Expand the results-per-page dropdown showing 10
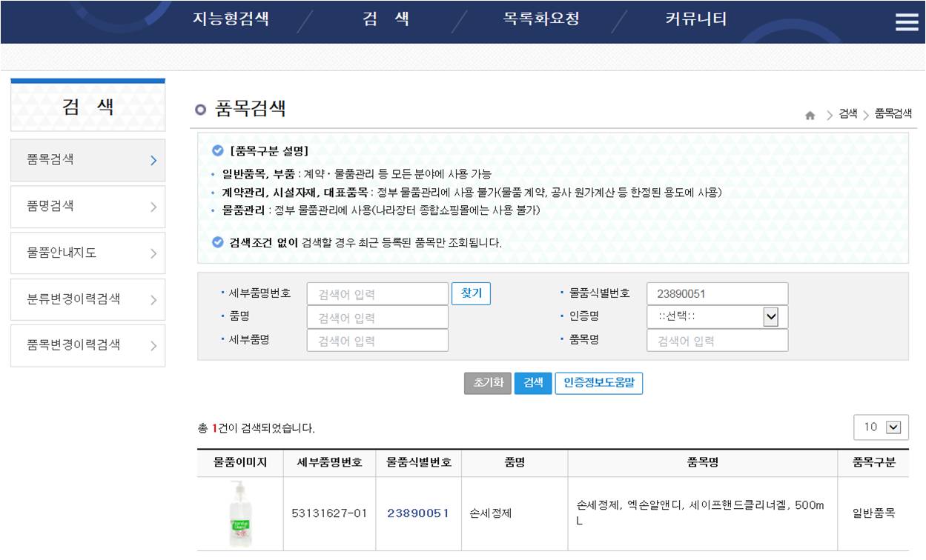 coord(881,427)
